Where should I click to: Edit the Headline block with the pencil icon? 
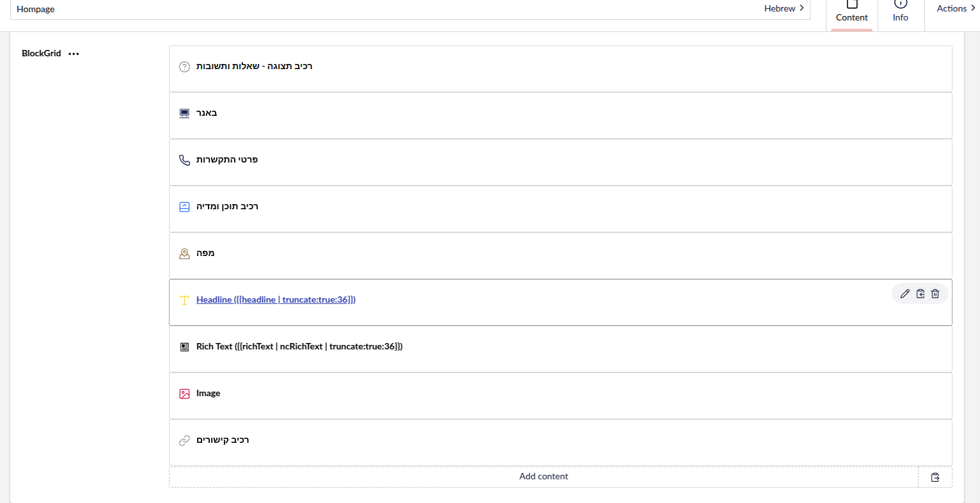point(905,294)
